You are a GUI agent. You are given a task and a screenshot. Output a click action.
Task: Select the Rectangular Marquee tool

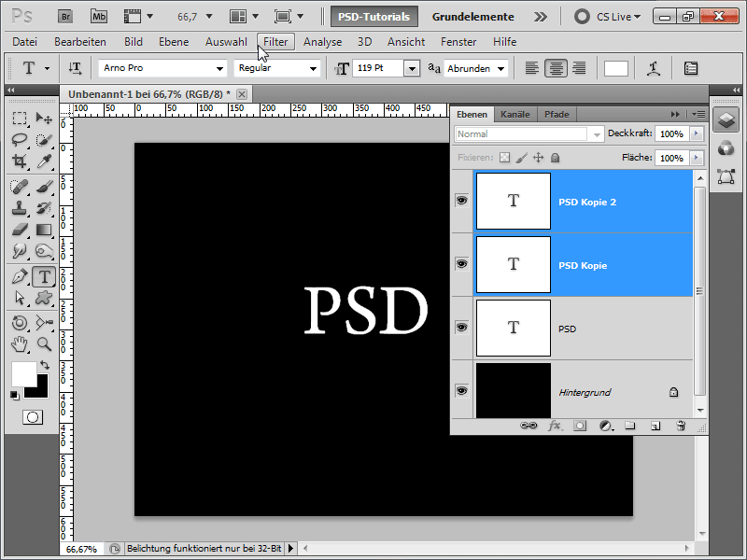point(20,118)
